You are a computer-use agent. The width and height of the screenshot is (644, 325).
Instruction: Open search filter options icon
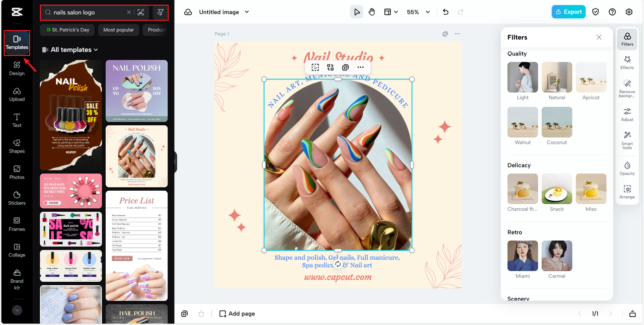(x=160, y=12)
